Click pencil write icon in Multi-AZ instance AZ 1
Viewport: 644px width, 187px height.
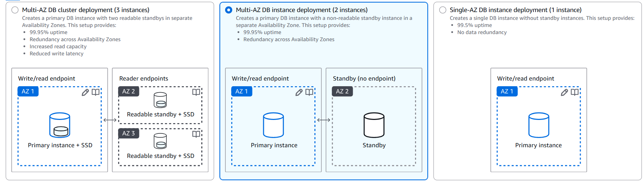[299, 92]
